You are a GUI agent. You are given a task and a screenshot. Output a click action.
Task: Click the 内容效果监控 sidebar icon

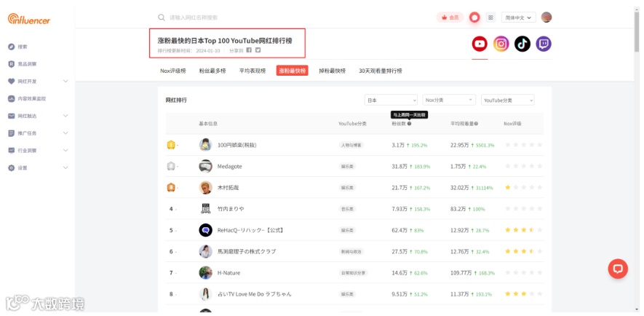(x=12, y=98)
